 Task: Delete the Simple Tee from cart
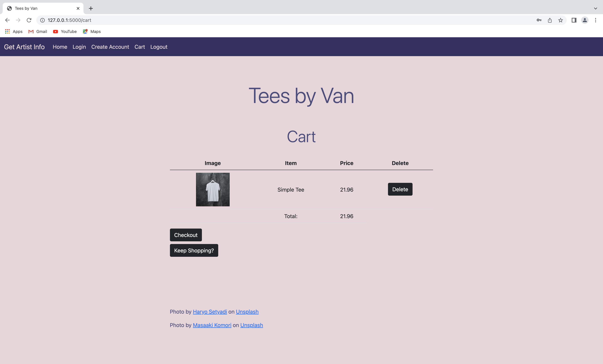click(x=400, y=189)
